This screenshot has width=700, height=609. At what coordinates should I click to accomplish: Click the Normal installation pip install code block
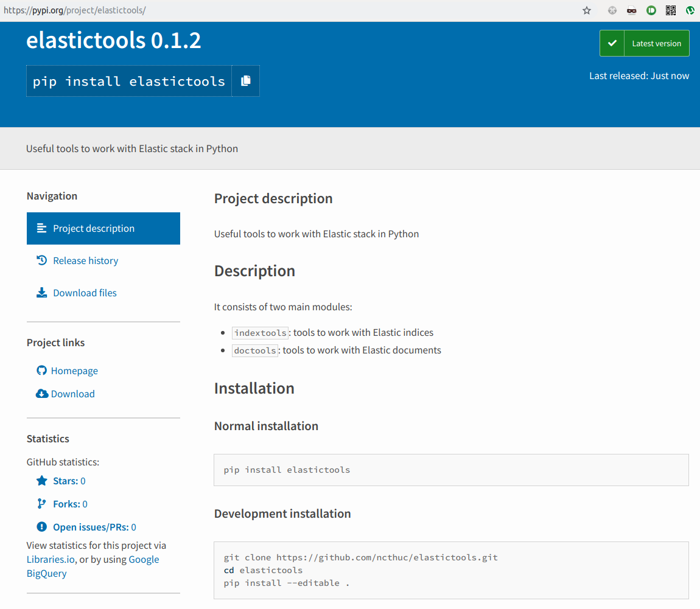pos(451,470)
